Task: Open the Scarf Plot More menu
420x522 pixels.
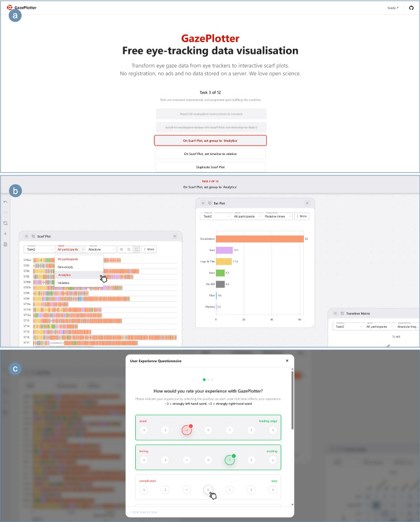Action: point(150,249)
